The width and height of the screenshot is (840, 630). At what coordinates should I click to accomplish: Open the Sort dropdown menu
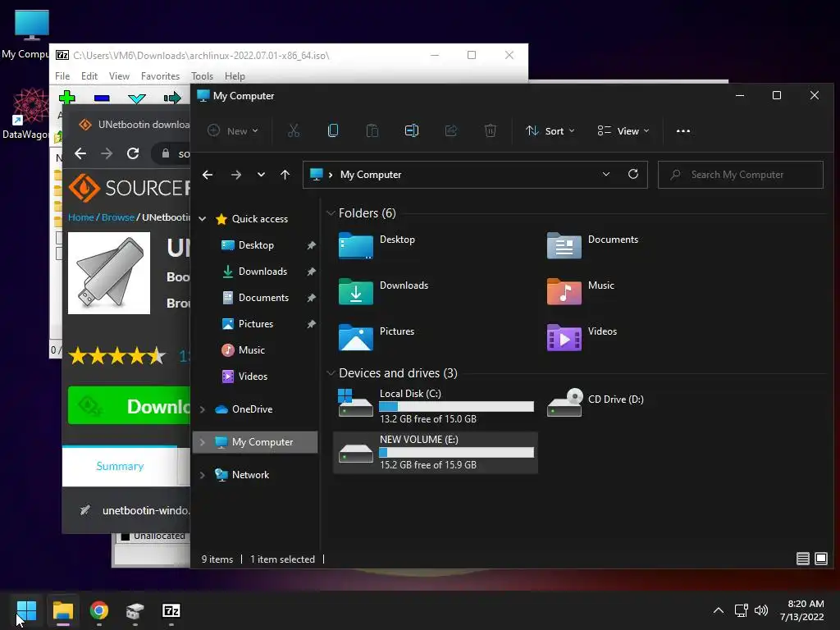pyautogui.click(x=550, y=130)
